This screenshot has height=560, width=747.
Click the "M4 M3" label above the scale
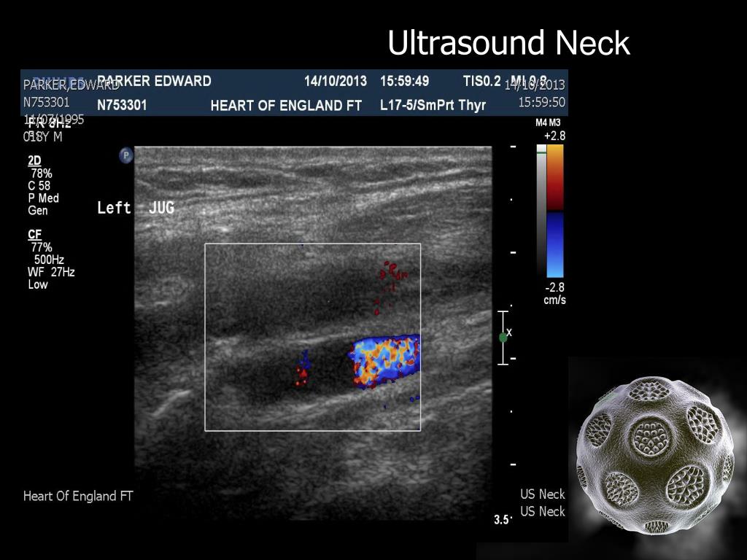tap(548, 122)
